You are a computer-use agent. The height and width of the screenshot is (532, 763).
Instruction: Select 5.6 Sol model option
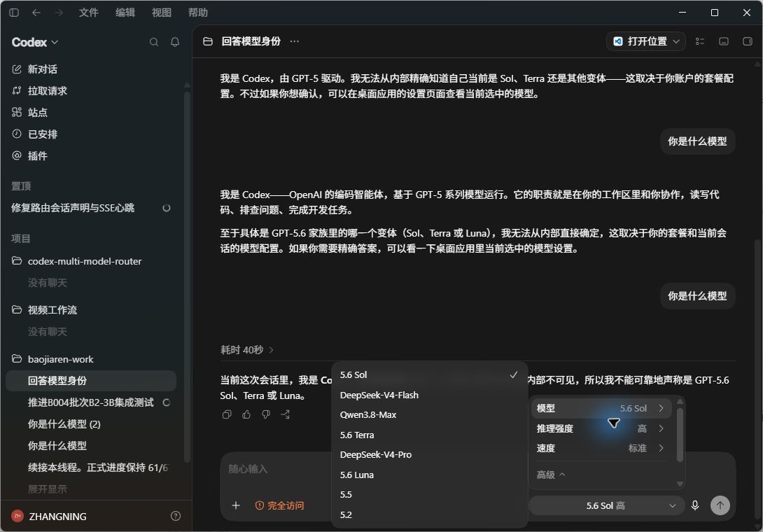pyautogui.click(x=429, y=374)
